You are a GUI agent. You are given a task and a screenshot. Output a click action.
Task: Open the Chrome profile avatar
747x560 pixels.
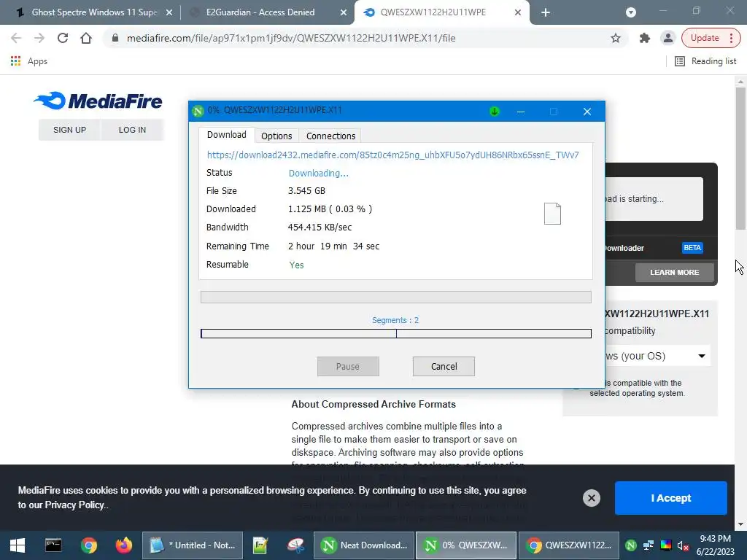tap(668, 38)
